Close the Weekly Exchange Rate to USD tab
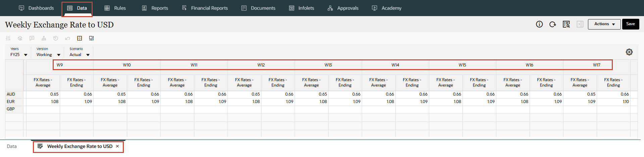644x157 pixels. tap(117, 146)
